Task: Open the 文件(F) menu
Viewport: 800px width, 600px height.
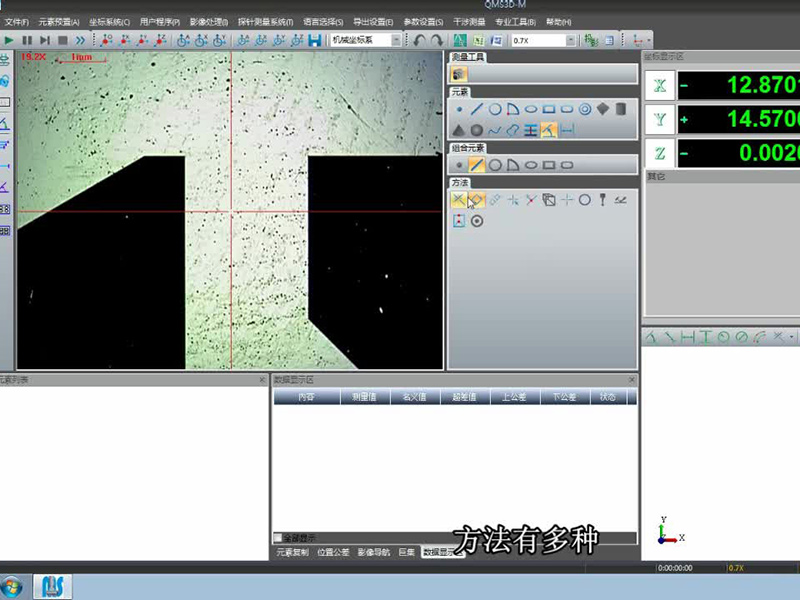Action: (17, 22)
